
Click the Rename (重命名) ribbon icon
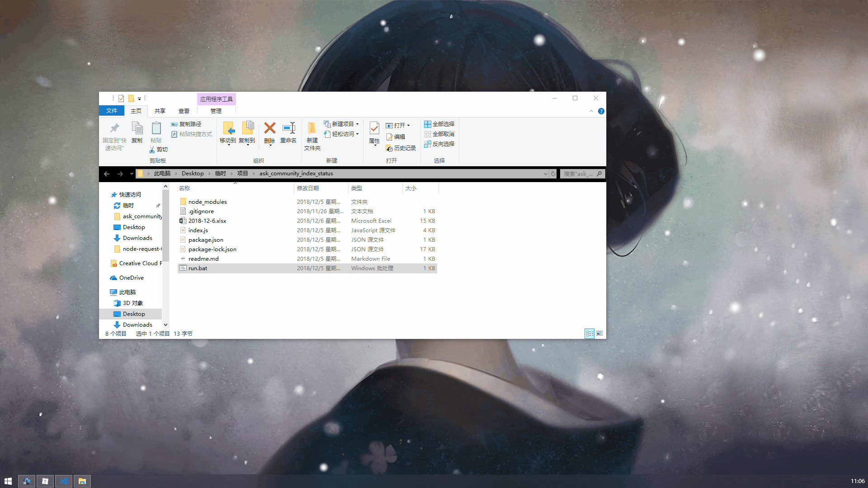(288, 128)
